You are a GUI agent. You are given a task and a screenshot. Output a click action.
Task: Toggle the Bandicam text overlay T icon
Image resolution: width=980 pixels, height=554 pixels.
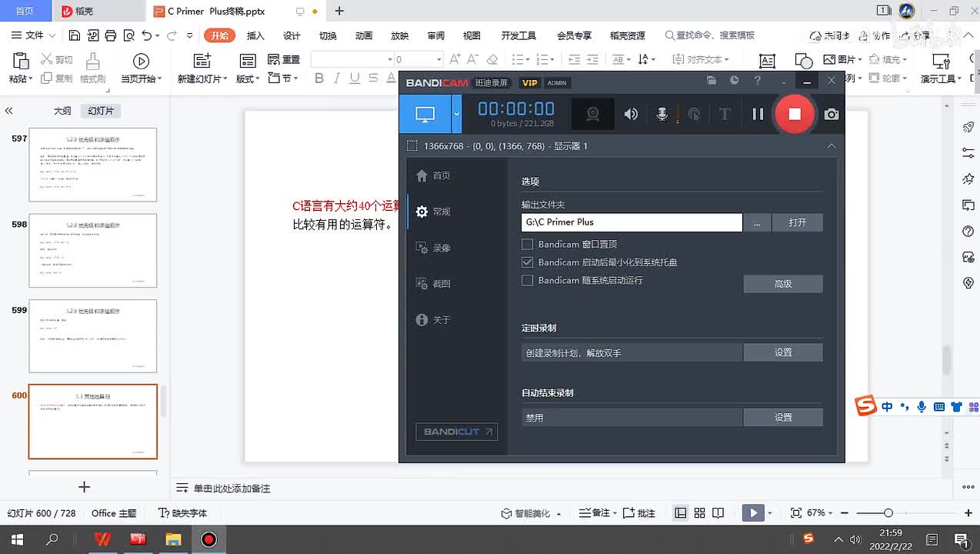(724, 114)
